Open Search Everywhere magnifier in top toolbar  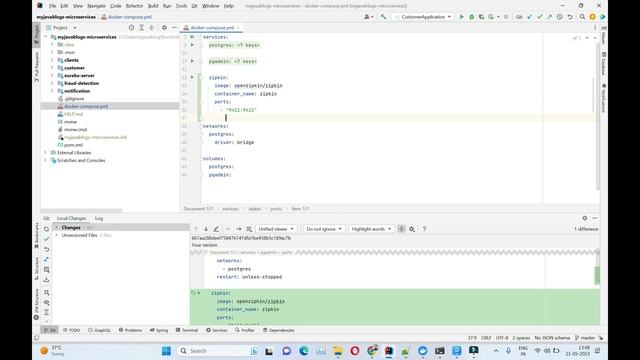tap(582, 17)
